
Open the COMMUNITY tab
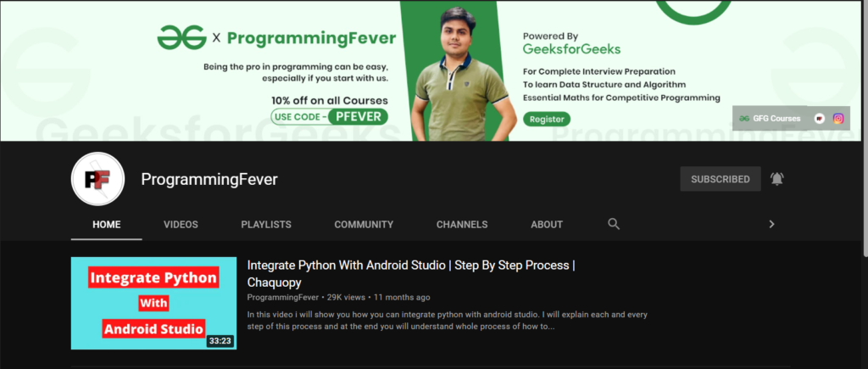pyautogui.click(x=364, y=225)
